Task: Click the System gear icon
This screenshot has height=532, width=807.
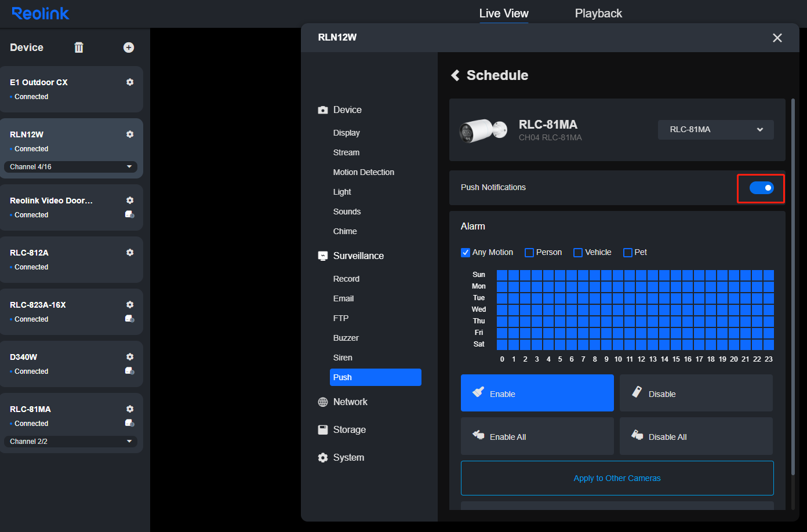Action: click(323, 458)
